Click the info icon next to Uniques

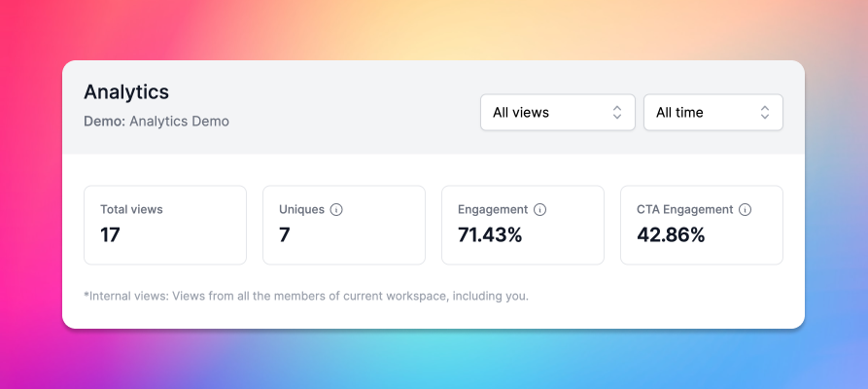point(336,210)
